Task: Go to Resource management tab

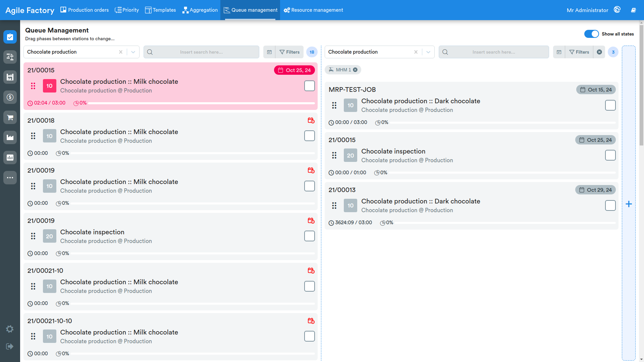Action: tap(313, 10)
